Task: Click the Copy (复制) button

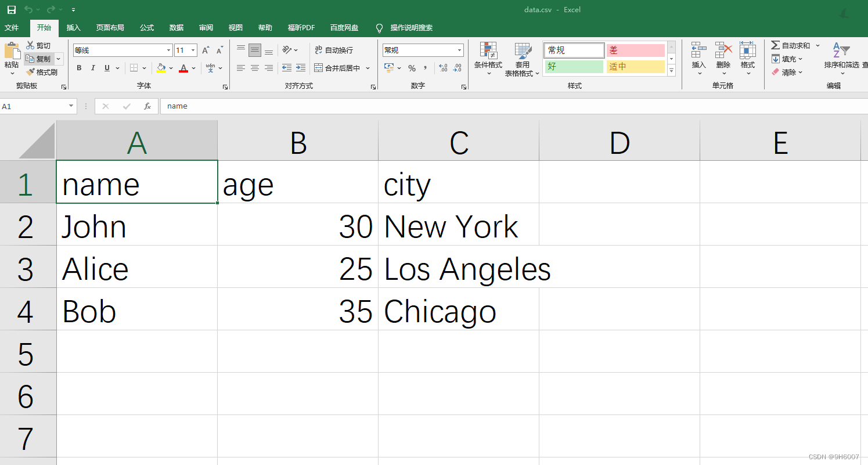Action: point(39,59)
